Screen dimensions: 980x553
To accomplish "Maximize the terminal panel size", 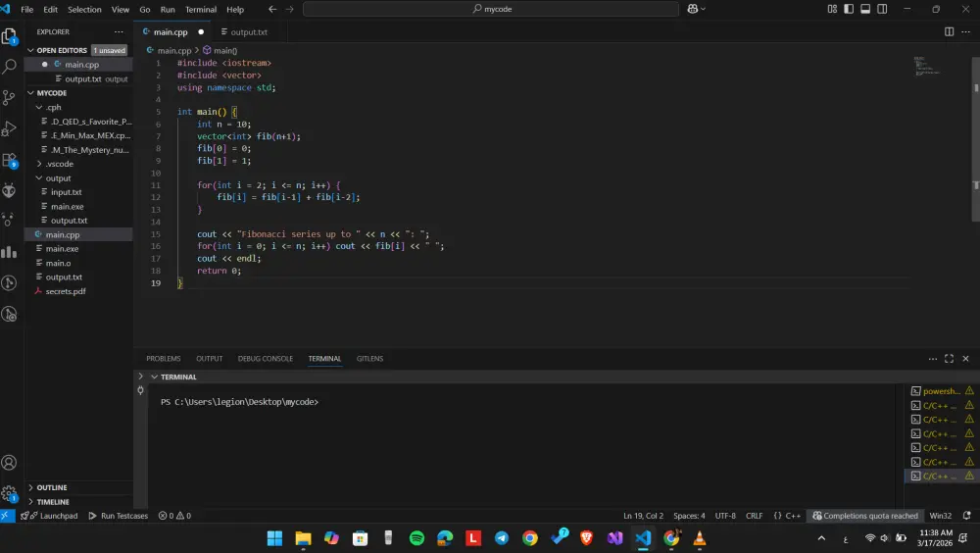I will [x=949, y=359].
